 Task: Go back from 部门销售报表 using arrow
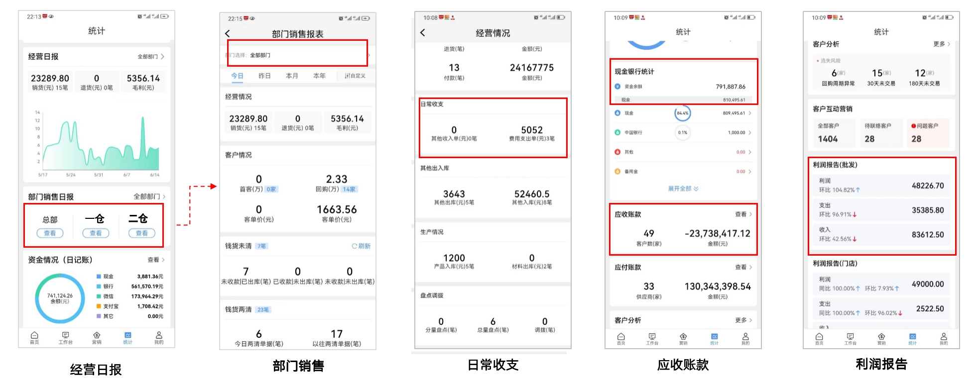tap(228, 33)
